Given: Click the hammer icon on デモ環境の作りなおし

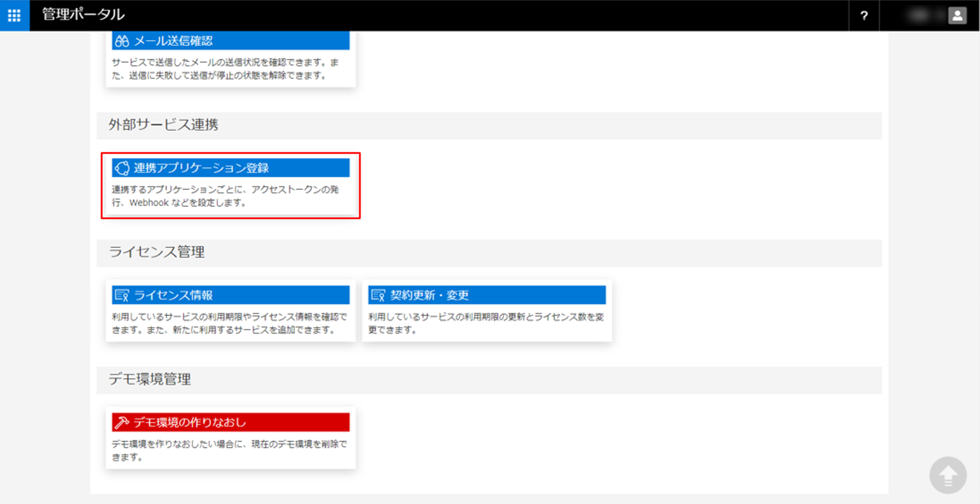Looking at the screenshot, I should 122,422.
